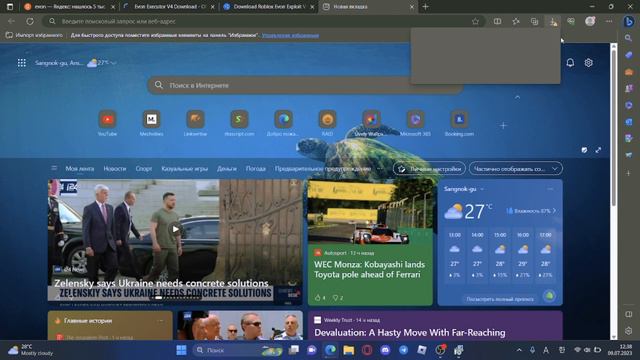Click Импорт избранного in favorites bar
This screenshot has width=640, height=360.
coord(34,36)
